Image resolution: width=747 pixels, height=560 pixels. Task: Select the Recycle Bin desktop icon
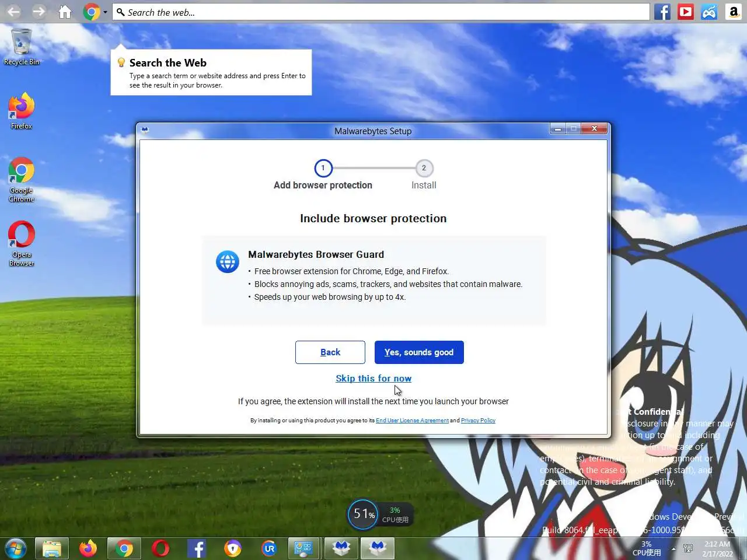[22, 47]
